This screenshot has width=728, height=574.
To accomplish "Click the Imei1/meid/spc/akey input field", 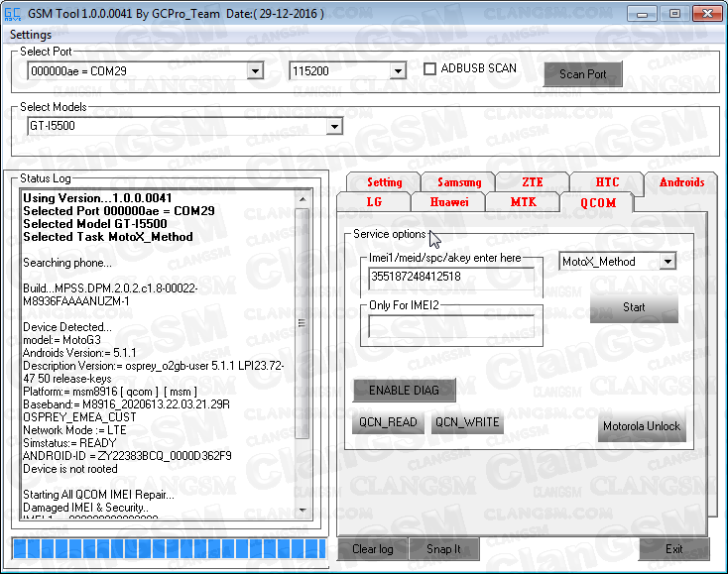I will click(x=451, y=278).
